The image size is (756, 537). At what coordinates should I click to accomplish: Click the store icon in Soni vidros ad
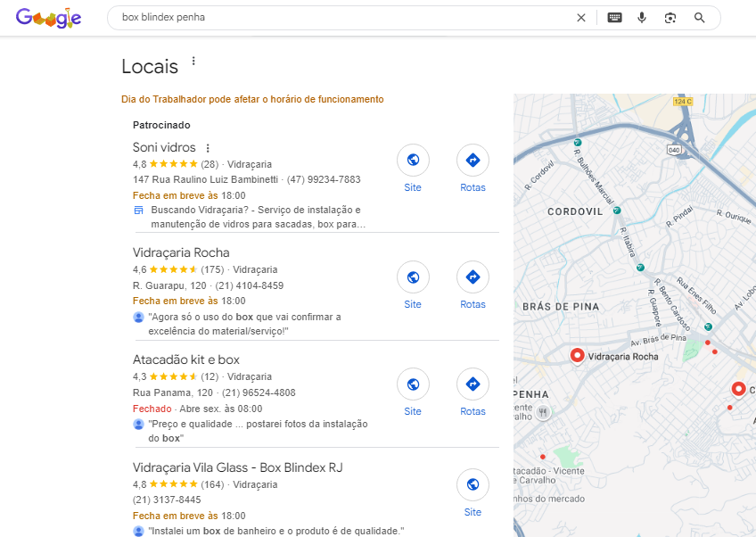pos(138,210)
